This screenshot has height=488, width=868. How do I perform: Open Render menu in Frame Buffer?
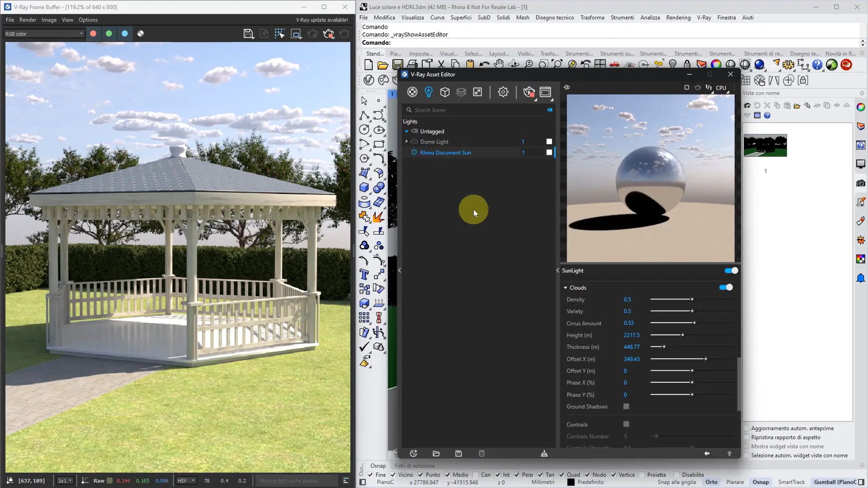pos(27,20)
